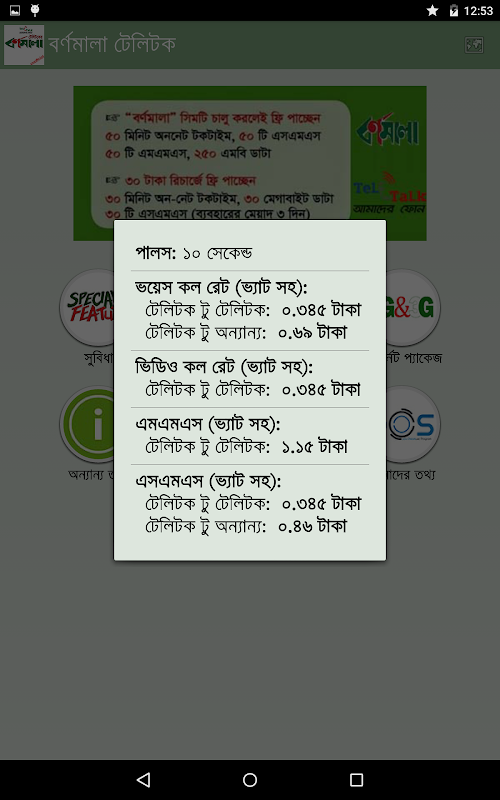Tap the বর্ণমালা টেলিটক title text
Image resolution: width=500 pixels, height=800 pixels.
pyautogui.click(x=112, y=44)
